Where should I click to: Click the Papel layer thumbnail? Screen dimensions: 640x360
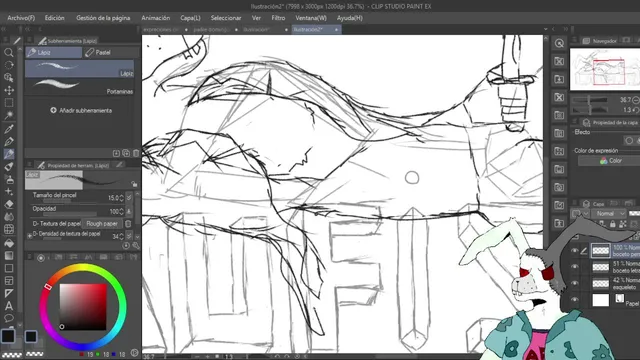pos(600,300)
